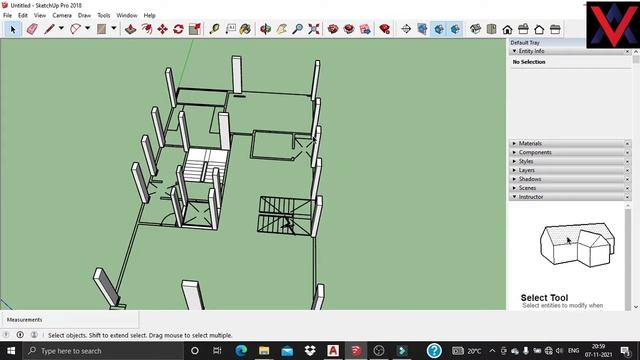Activate the Push/Pull tool
This screenshot has height=360, width=640.
(130, 29)
